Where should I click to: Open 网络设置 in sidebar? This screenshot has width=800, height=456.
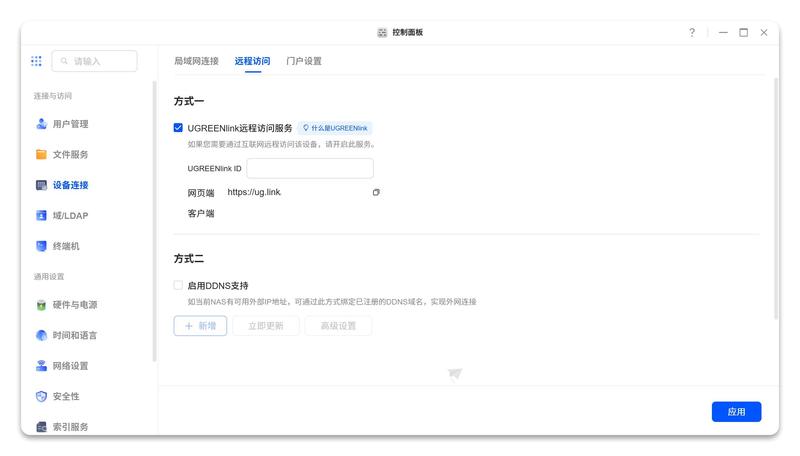(x=62, y=366)
